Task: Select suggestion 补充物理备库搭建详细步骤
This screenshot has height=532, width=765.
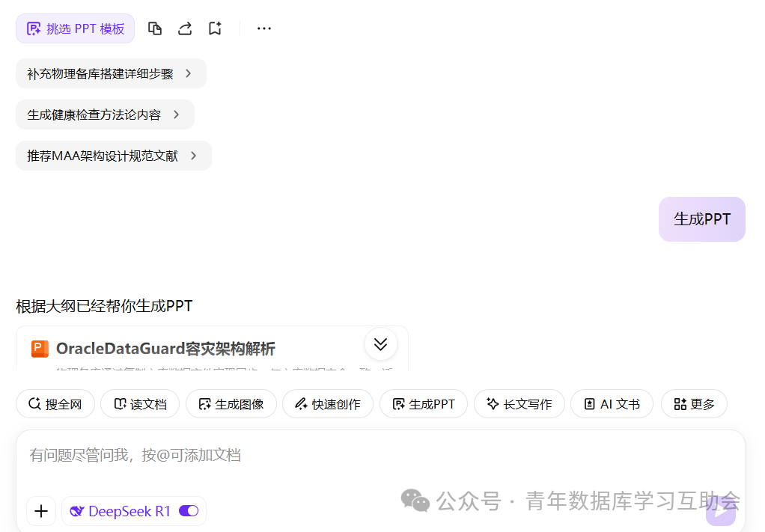Action: click(x=112, y=73)
